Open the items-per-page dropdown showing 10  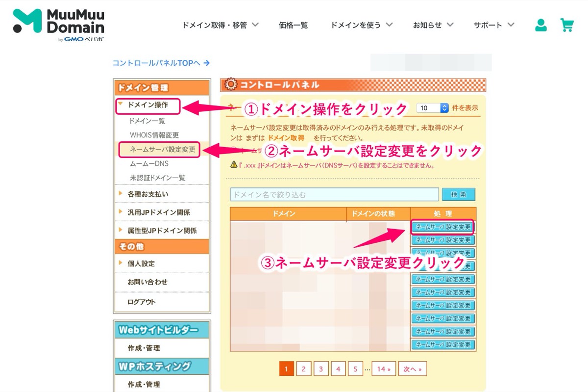(432, 108)
